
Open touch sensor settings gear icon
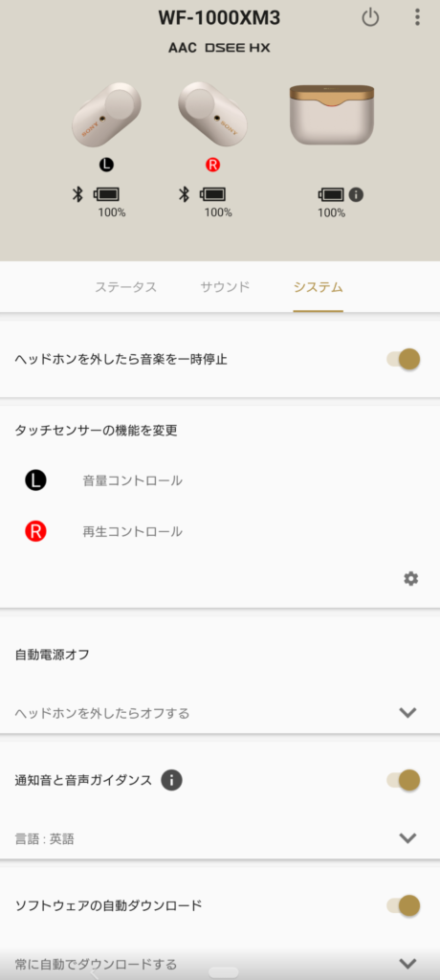(410, 579)
